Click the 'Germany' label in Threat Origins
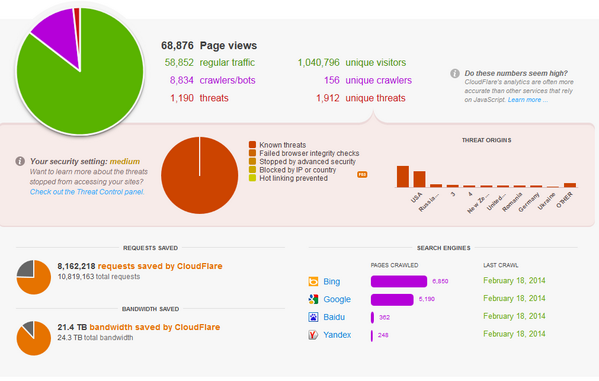The height and width of the screenshot is (381, 599). click(529, 202)
